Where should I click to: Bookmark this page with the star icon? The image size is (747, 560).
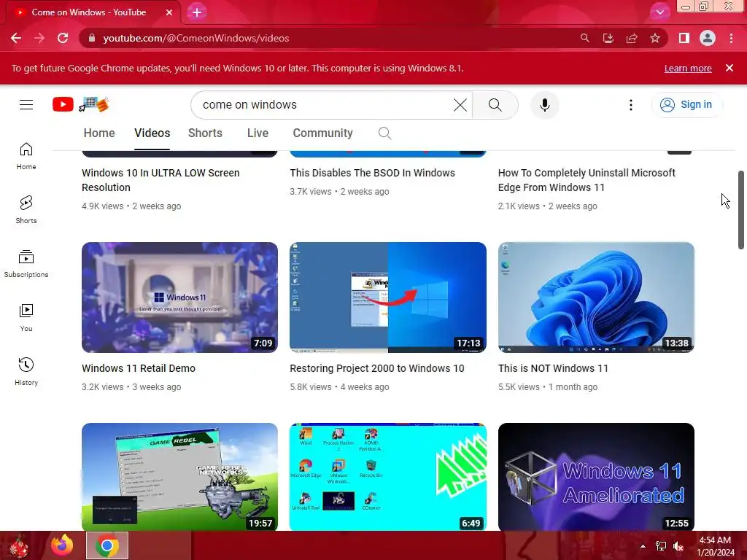pos(655,38)
